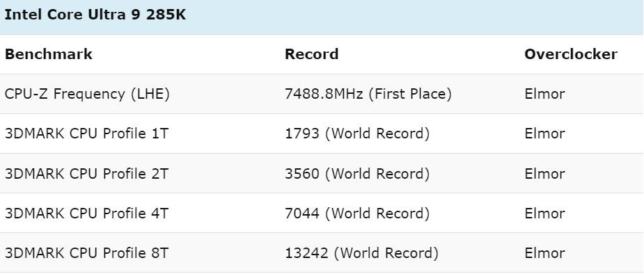
Task: Click the light blue table title bar
Action: coord(322,17)
